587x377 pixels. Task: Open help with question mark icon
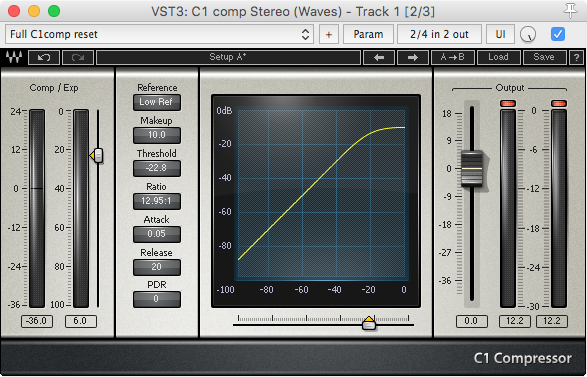click(576, 57)
